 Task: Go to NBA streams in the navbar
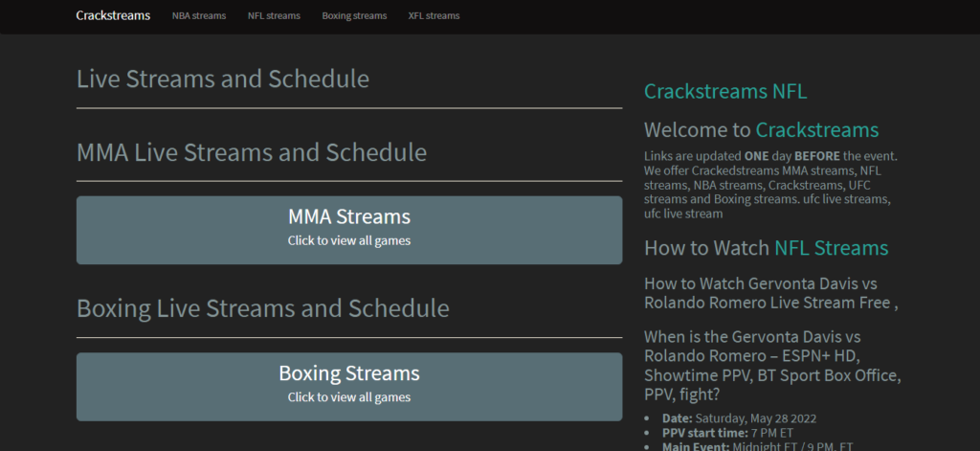[x=199, y=15]
